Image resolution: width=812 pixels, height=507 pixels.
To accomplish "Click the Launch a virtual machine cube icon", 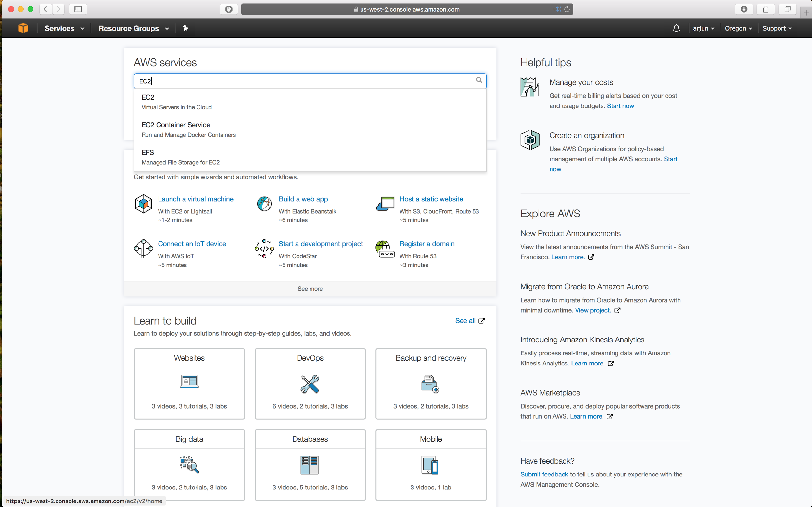I will point(143,204).
